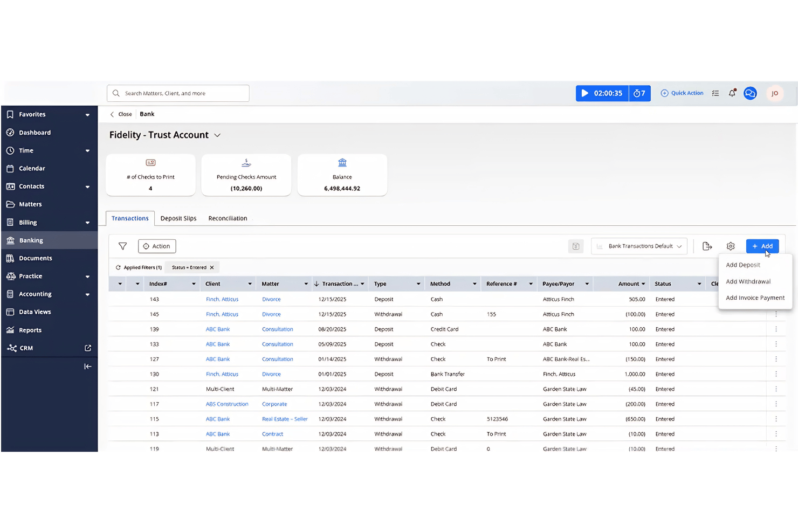Open row menu for index 145
Screen dimensions: 798x532
click(x=776, y=314)
